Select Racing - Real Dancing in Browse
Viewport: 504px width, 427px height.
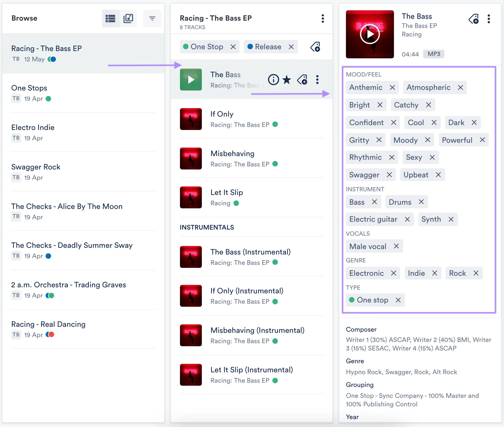48,324
